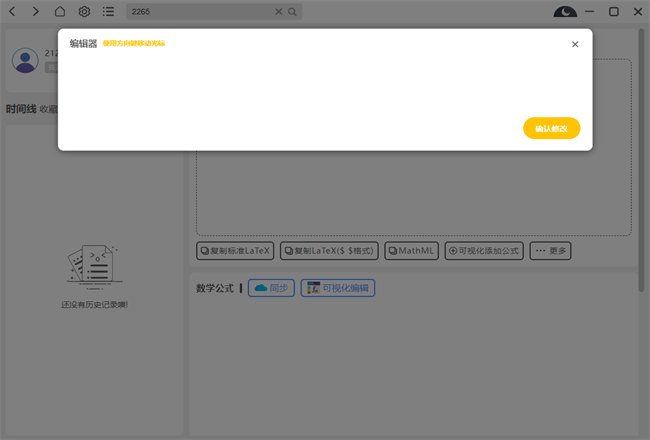650x440 pixels.
Task: Click 复制LaTeX($ $格式) button
Action: (330, 251)
